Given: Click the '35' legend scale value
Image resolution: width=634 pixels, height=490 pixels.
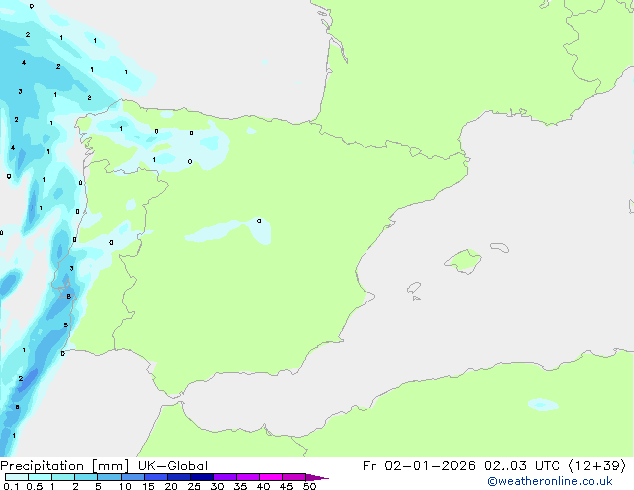Looking at the screenshot, I should click(x=240, y=486).
